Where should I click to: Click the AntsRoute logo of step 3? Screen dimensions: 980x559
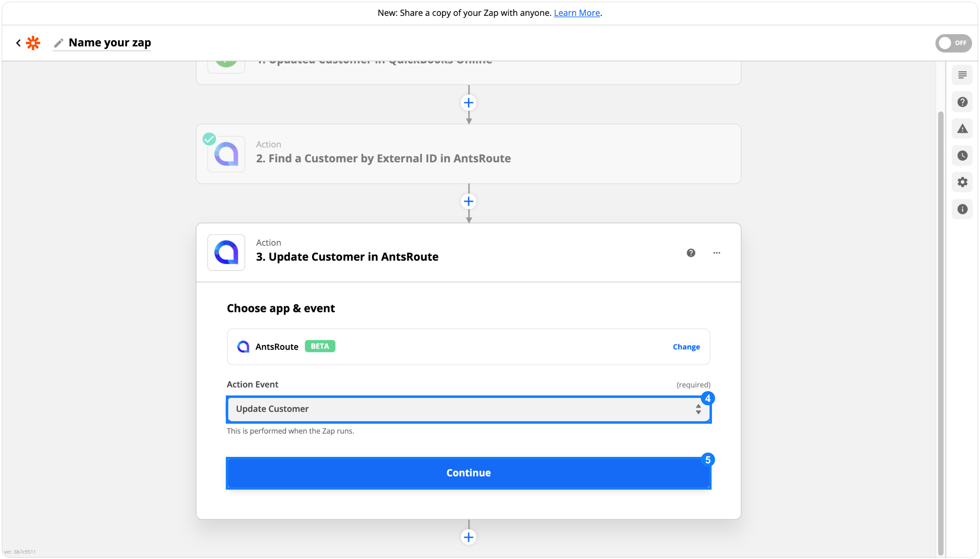pyautogui.click(x=226, y=252)
